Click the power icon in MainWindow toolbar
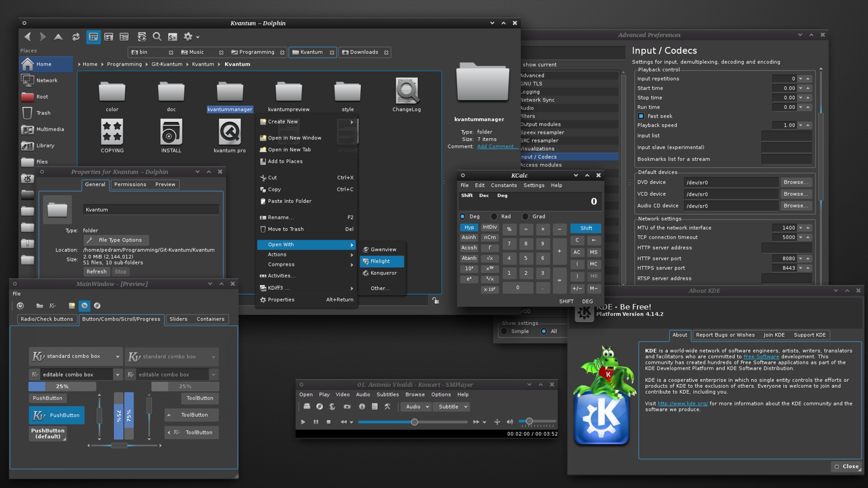868x488 pixels. coord(20,306)
